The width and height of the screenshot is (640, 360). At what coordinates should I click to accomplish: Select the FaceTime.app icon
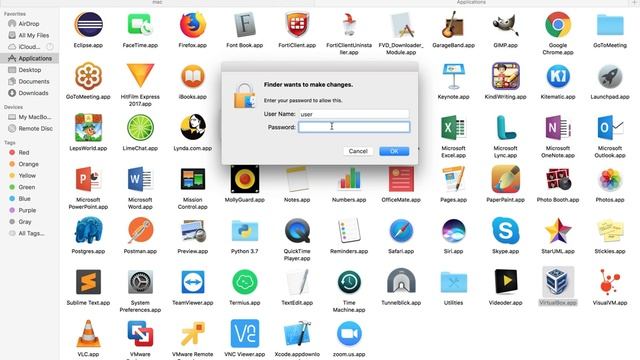click(x=140, y=25)
